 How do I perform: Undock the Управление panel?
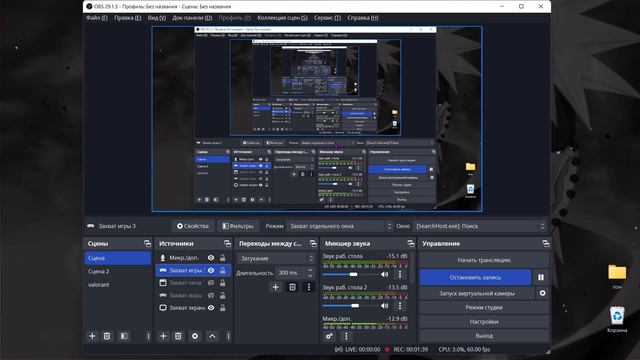pyautogui.click(x=546, y=244)
